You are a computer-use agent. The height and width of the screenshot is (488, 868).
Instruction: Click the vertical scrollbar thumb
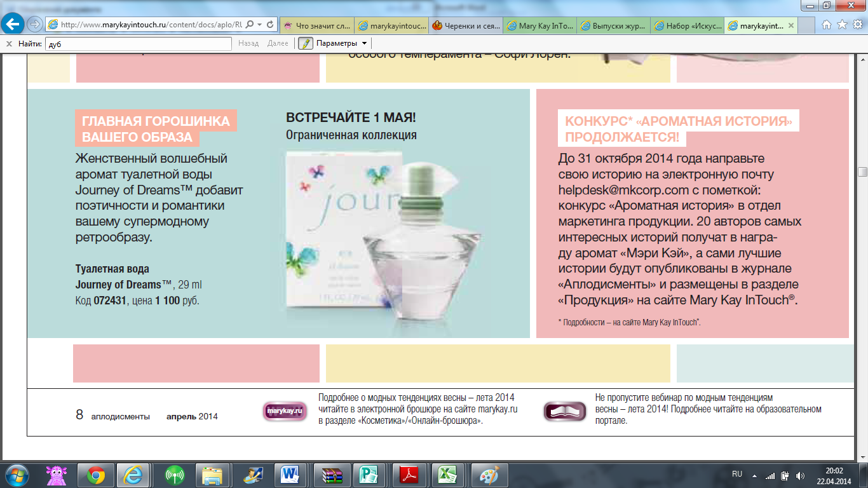pos(862,172)
